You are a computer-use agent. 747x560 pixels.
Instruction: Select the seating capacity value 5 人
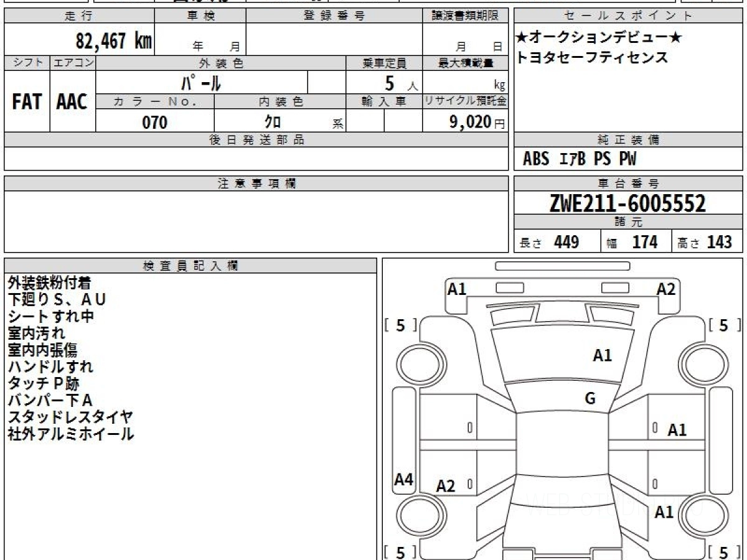401,83
